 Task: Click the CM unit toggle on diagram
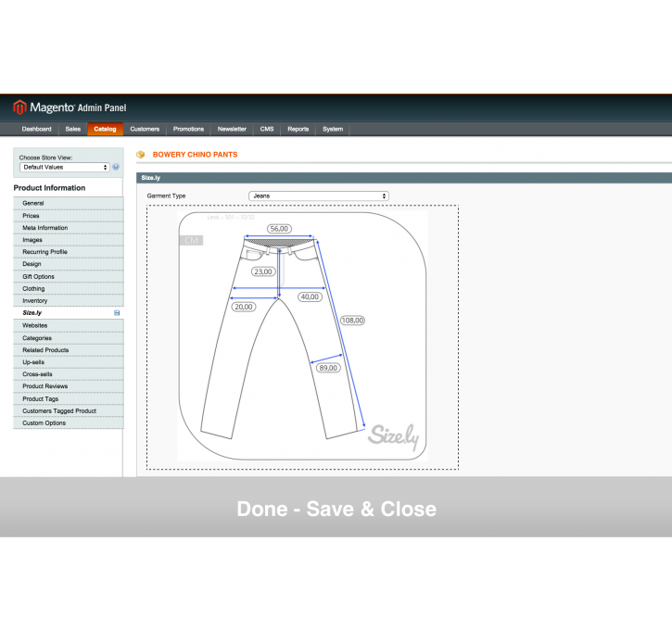191,240
